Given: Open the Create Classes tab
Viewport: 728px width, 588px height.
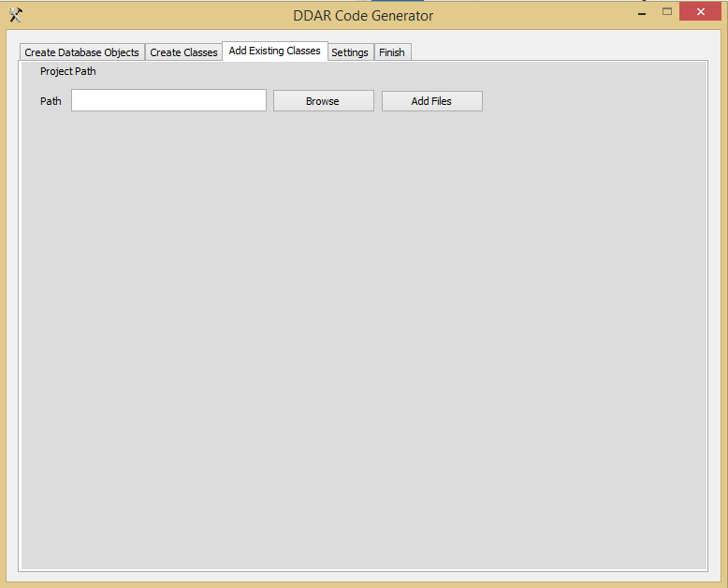Looking at the screenshot, I should click(183, 52).
